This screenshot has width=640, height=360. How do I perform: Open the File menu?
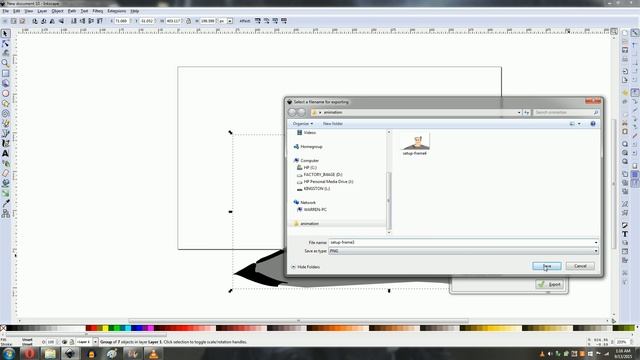[x=5, y=11]
